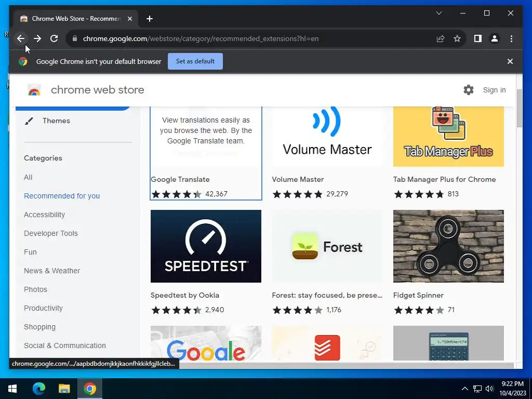Open the tab search chevron in title bar
This screenshot has height=399, width=532.
tap(438, 13)
